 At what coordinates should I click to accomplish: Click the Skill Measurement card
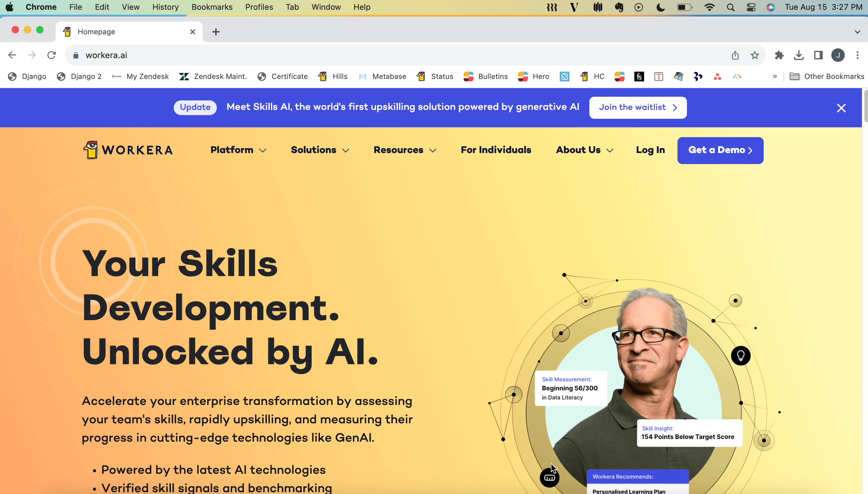(x=571, y=388)
